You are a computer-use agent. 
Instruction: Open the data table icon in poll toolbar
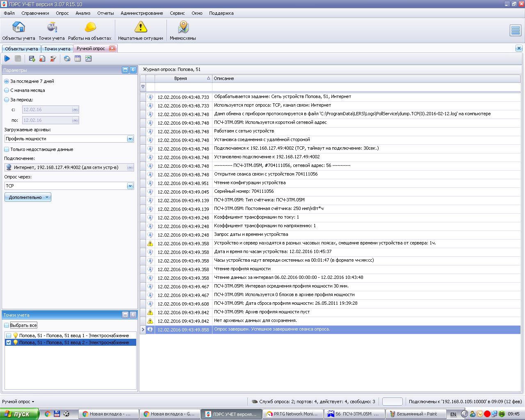(78, 59)
